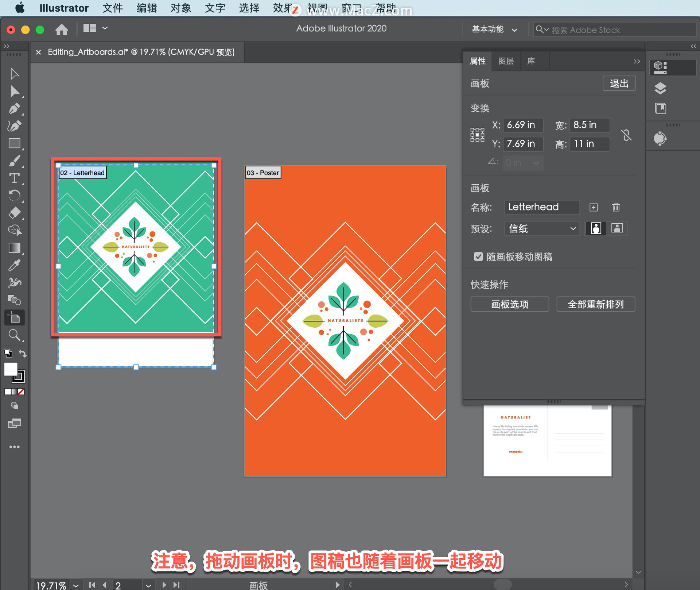The height and width of the screenshot is (590, 700).
Task: Select the Pen tool
Action: (x=15, y=108)
